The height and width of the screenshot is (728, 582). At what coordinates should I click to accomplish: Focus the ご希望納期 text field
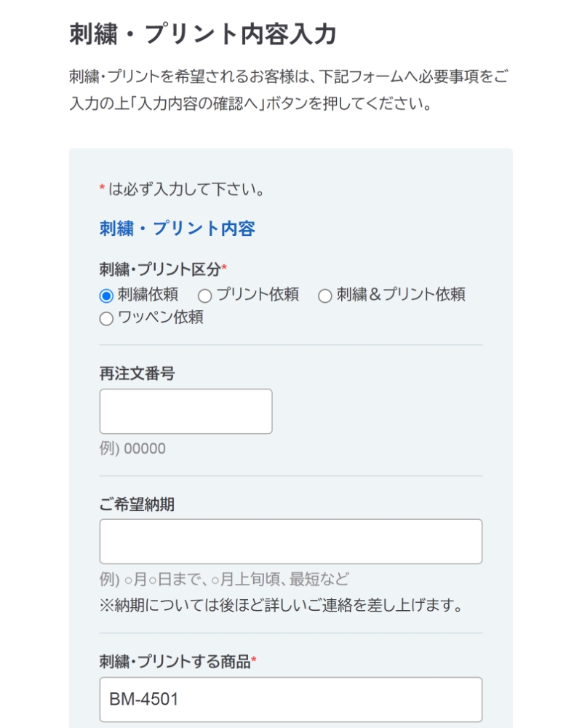pos(290,541)
